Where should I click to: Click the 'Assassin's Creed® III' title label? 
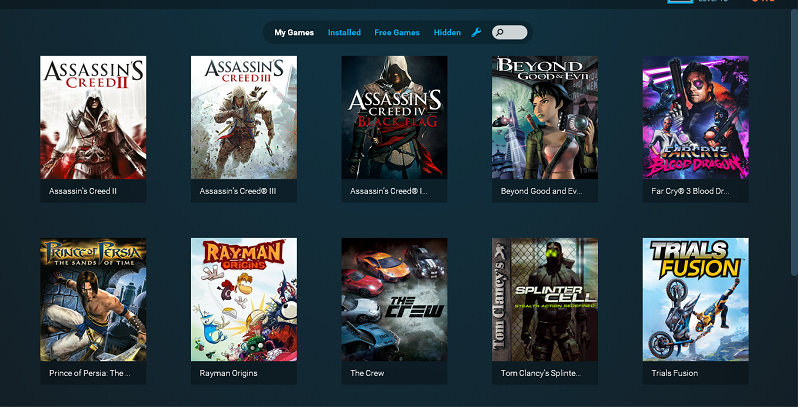click(x=238, y=191)
